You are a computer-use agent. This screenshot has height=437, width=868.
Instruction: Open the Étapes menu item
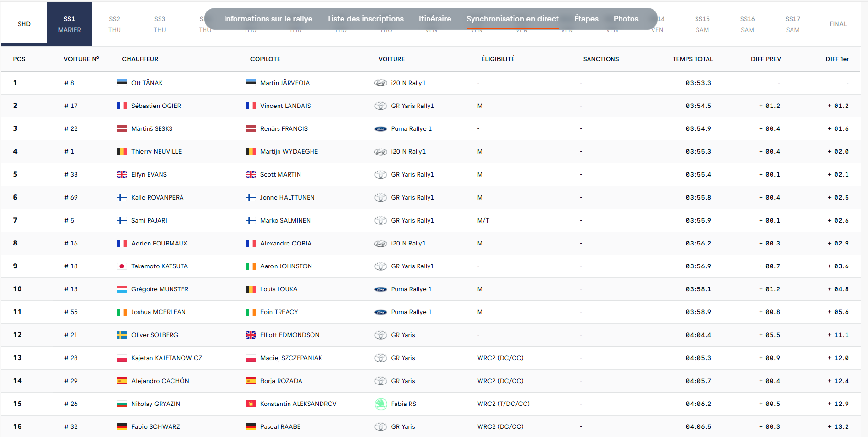[586, 19]
